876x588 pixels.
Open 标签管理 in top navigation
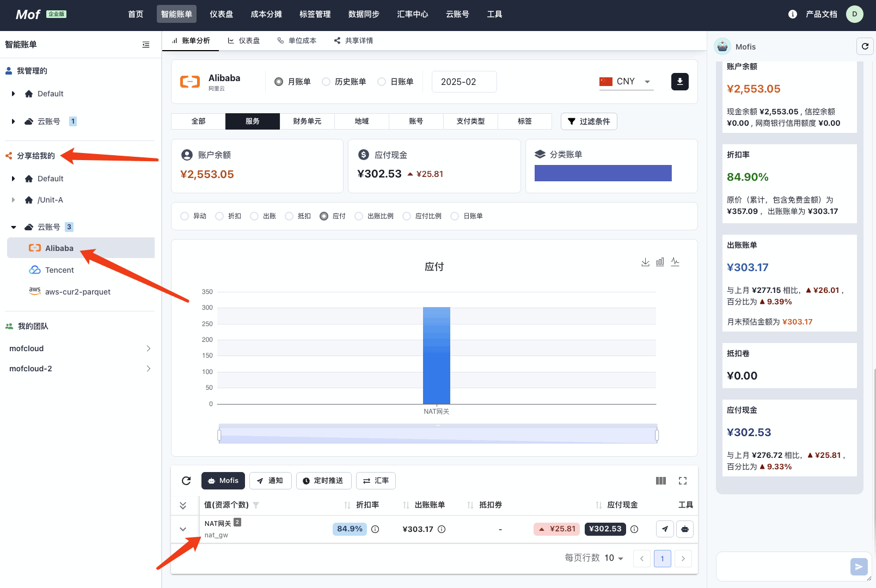(x=315, y=14)
